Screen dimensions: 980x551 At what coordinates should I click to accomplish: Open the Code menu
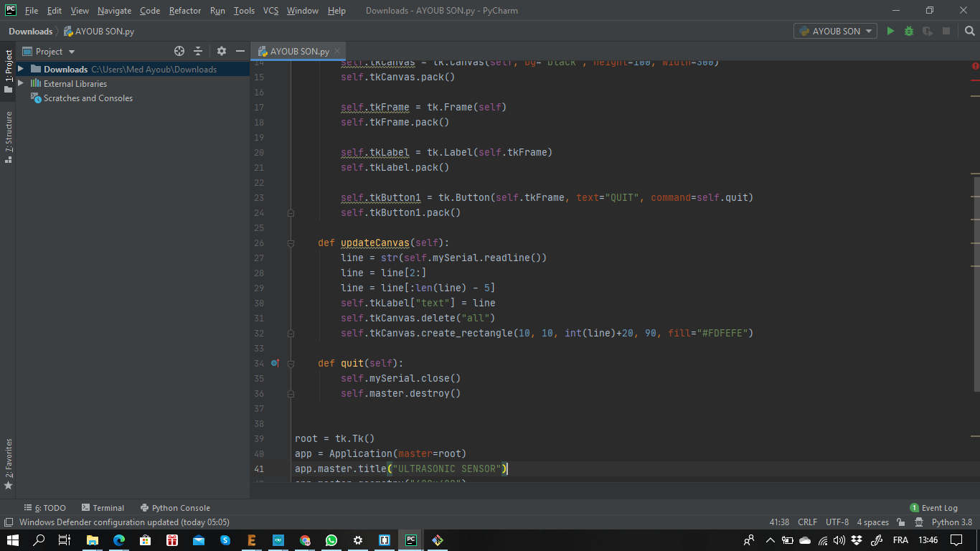pyautogui.click(x=150, y=11)
